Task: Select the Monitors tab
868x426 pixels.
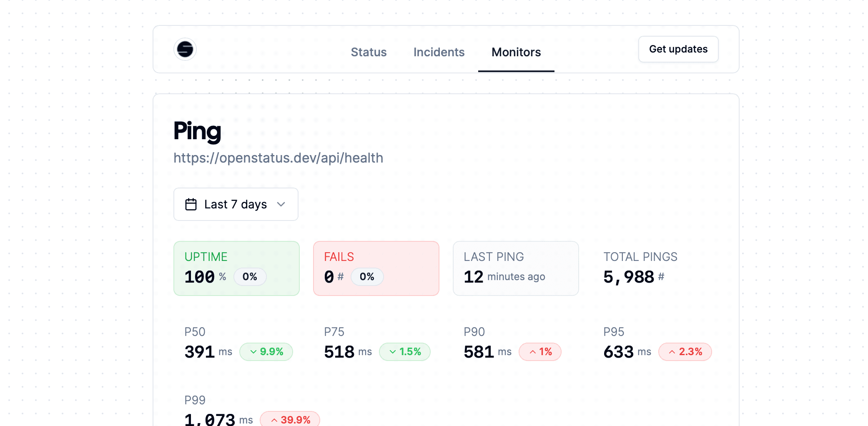Action: point(516,52)
